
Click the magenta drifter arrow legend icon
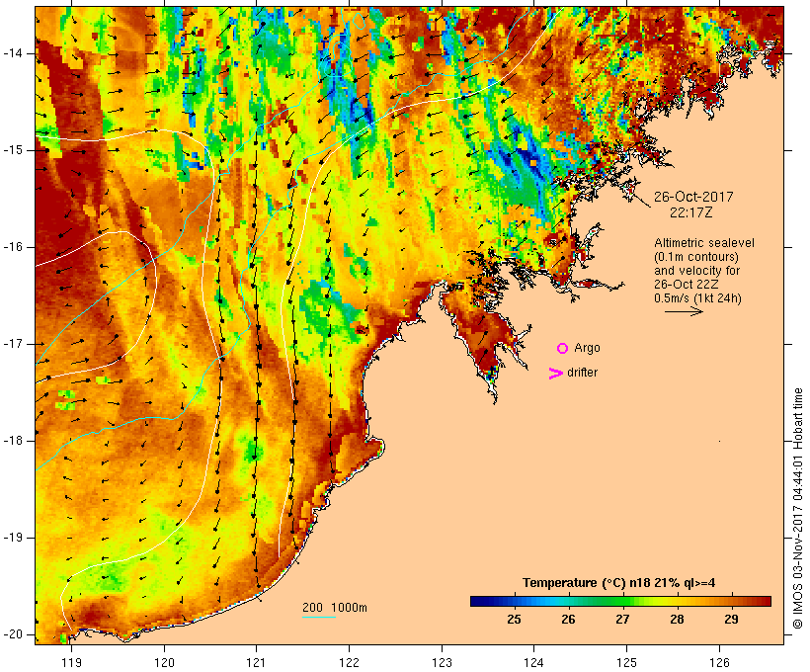[x=556, y=374]
